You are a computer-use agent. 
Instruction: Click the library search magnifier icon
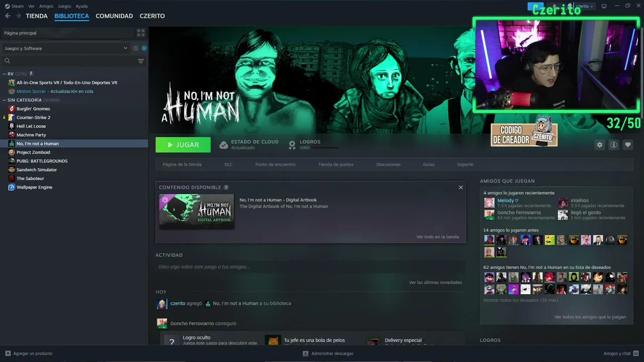(7, 61)
